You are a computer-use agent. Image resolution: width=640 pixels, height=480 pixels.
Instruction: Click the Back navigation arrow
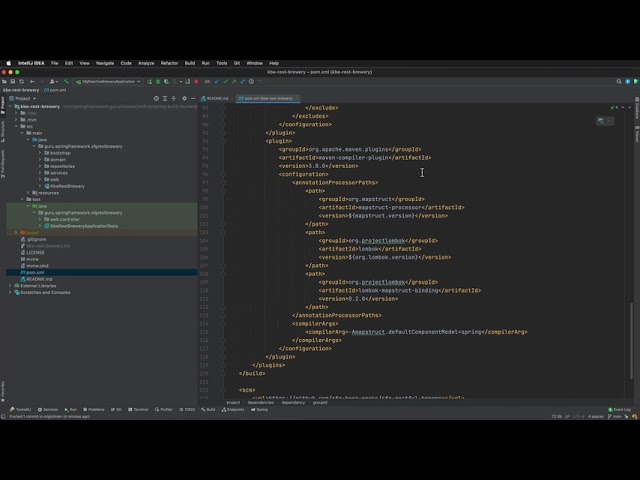[x=32, y=82]
